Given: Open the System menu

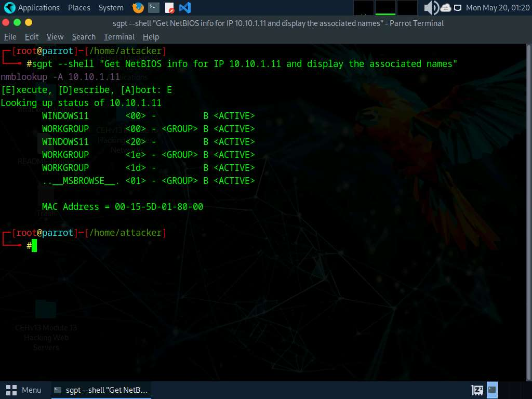Looking at the screenshot, I should (x=111, y=8).
